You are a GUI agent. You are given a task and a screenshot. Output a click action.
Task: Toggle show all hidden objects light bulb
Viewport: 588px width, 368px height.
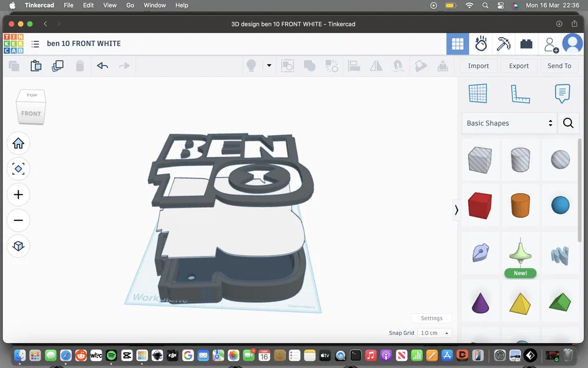pyautogui.click(x=251, y=66)
